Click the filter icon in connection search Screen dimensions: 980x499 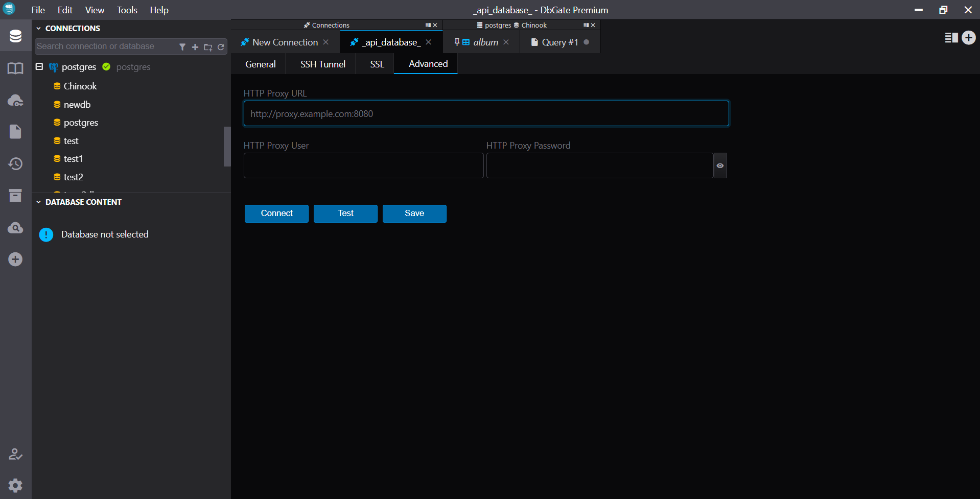pyautogui.click(x=182, y=47)
